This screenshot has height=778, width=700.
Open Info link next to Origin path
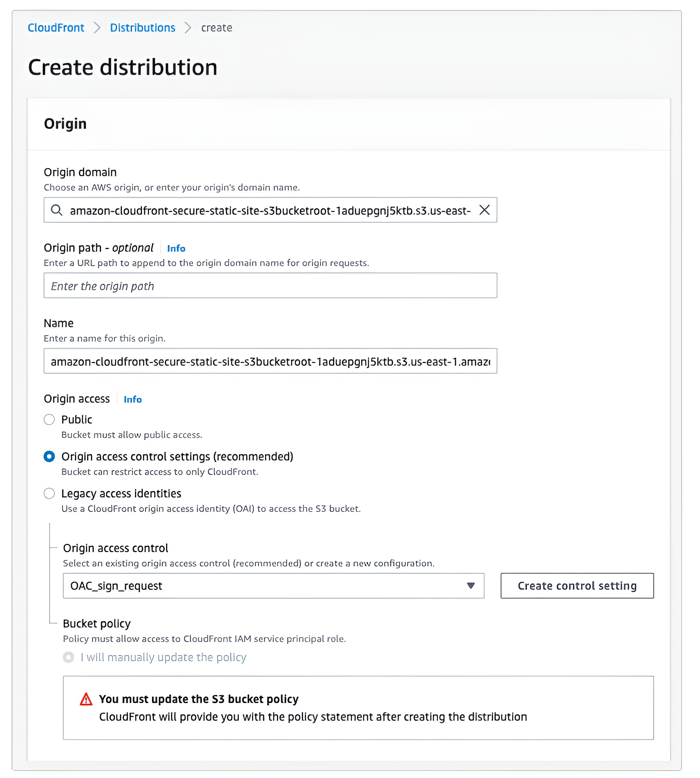pos(176,248)
